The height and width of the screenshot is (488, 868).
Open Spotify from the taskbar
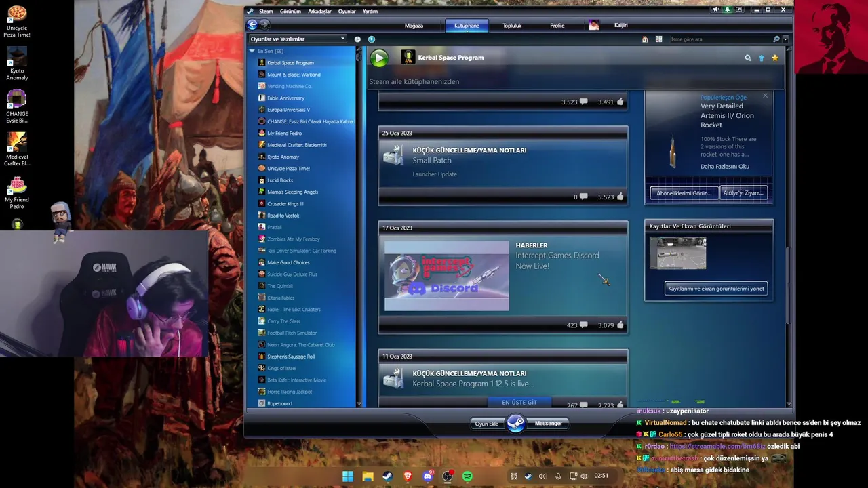coord(467,476)
